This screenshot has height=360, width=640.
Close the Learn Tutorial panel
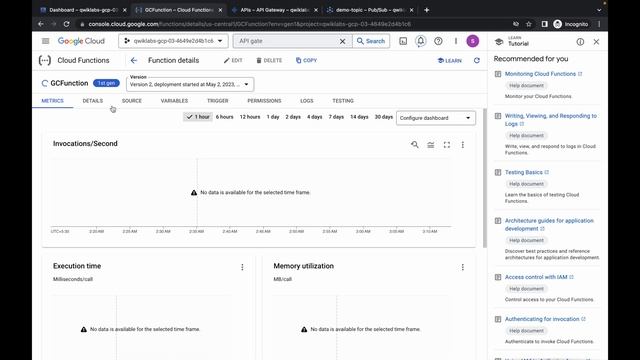click(x=596, y=42)
